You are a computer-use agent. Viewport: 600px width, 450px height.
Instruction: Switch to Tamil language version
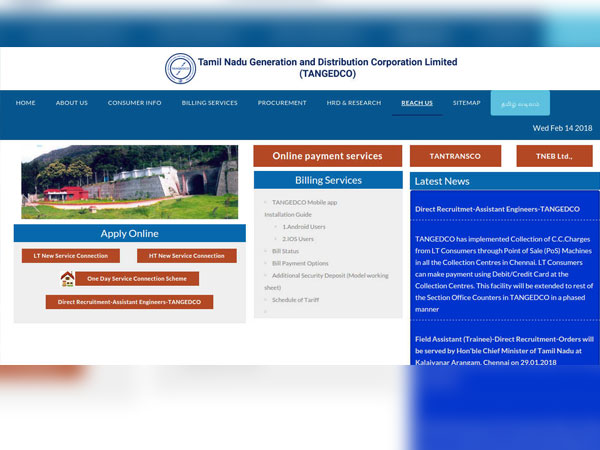(x=519, y=103)
